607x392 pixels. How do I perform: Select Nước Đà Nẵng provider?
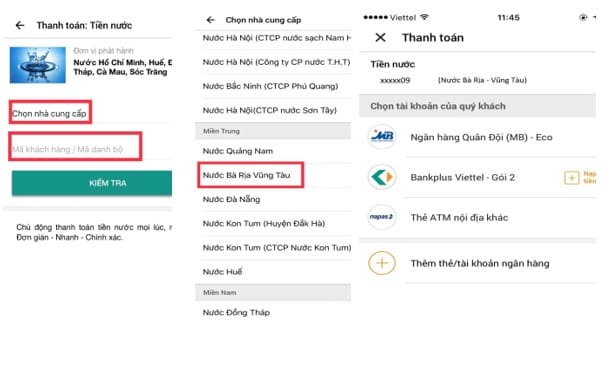click(276, 199)
